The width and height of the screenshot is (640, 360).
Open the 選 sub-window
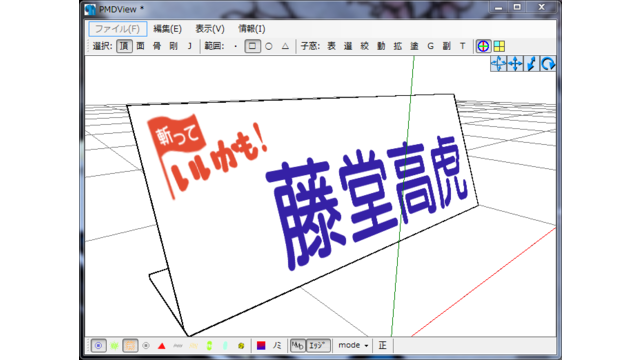click(348, 46)
